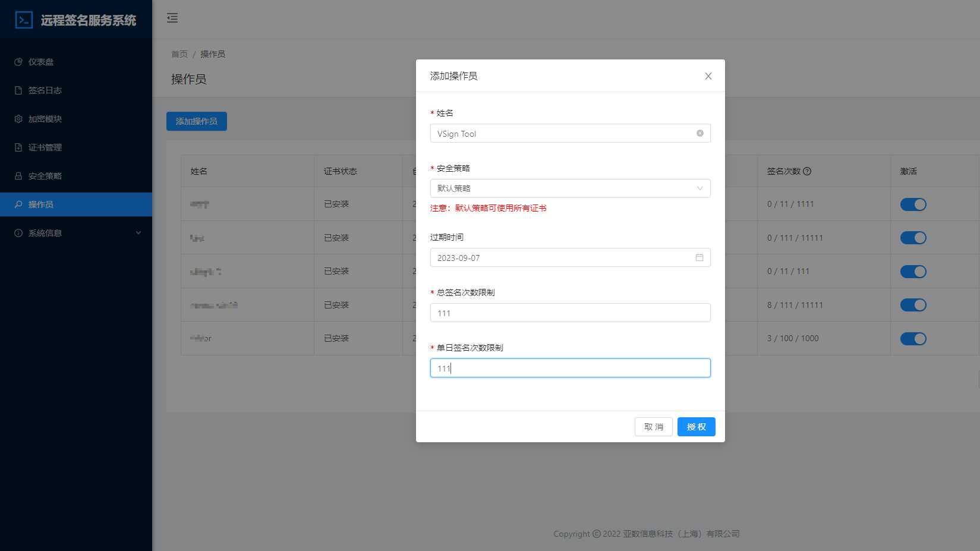Disable activation for the first operator row
980x551 pixels.
(x=913, y=204)
